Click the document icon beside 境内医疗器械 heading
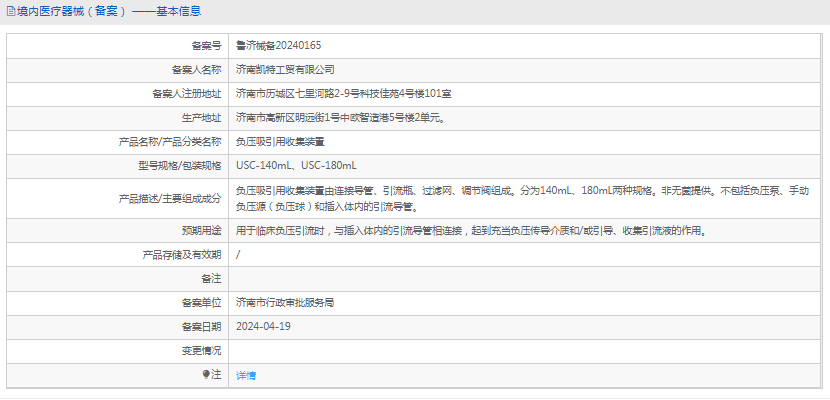This screenshot has width=830, height=400. click(x=10, y=11)
